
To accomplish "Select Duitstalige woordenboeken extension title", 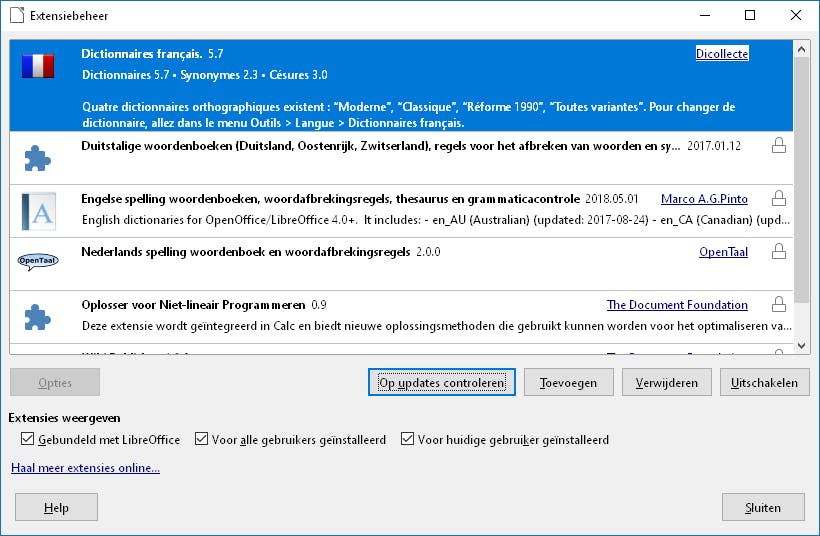I will coord(381,146).
